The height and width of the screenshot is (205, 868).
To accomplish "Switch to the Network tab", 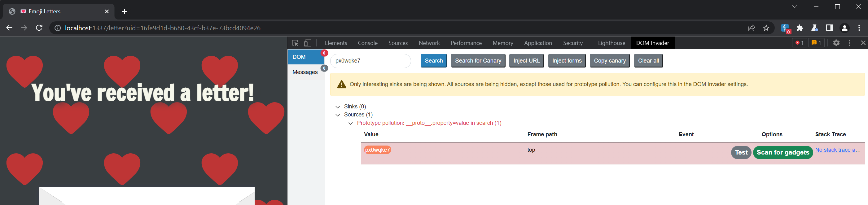I will 429,43.
